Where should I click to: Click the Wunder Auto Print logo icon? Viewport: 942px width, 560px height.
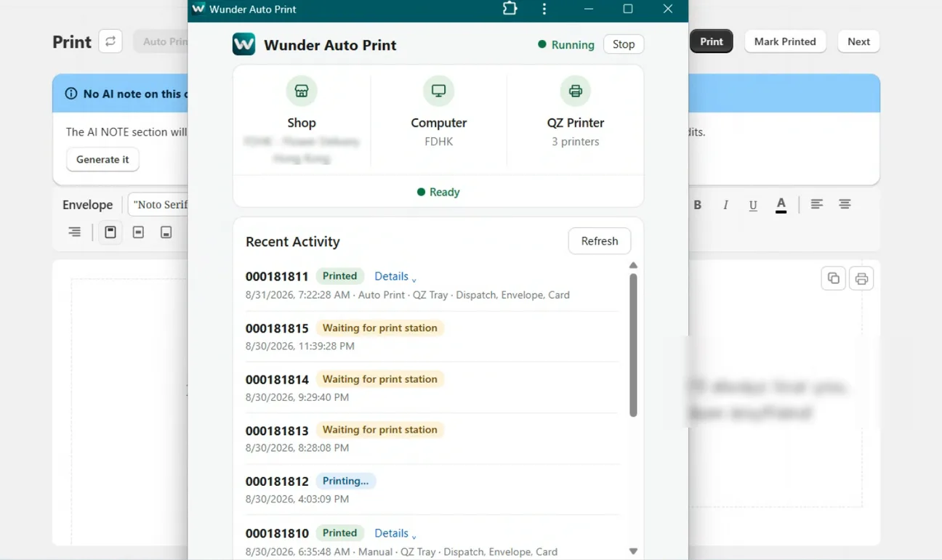point(243,44)
